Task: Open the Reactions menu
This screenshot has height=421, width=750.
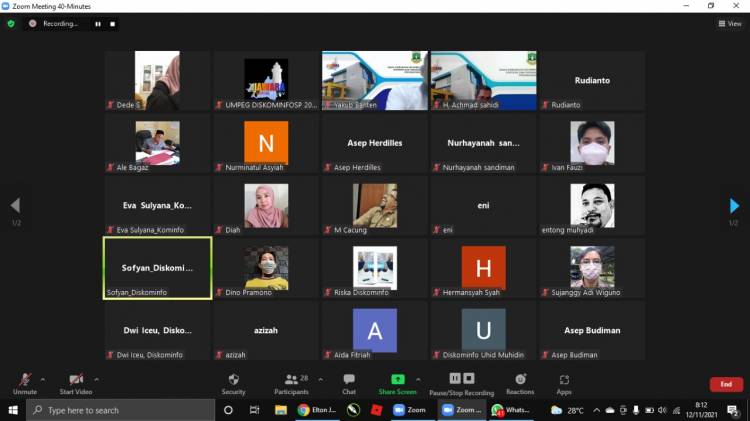Action: pos(520,380)
